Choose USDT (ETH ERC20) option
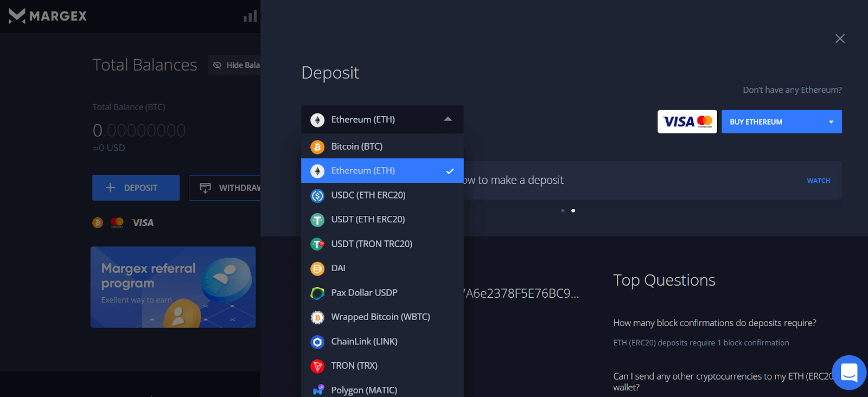This screenshot has height=397, width=868. 382,220
